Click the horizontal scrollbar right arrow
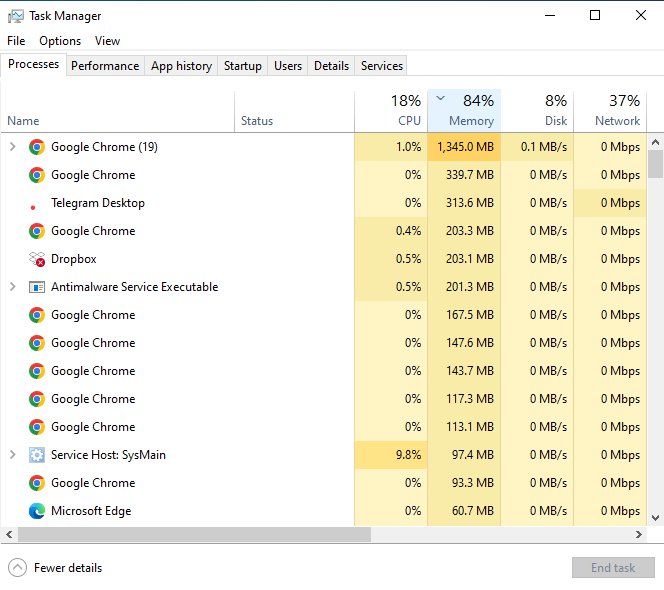 [639, 535]
